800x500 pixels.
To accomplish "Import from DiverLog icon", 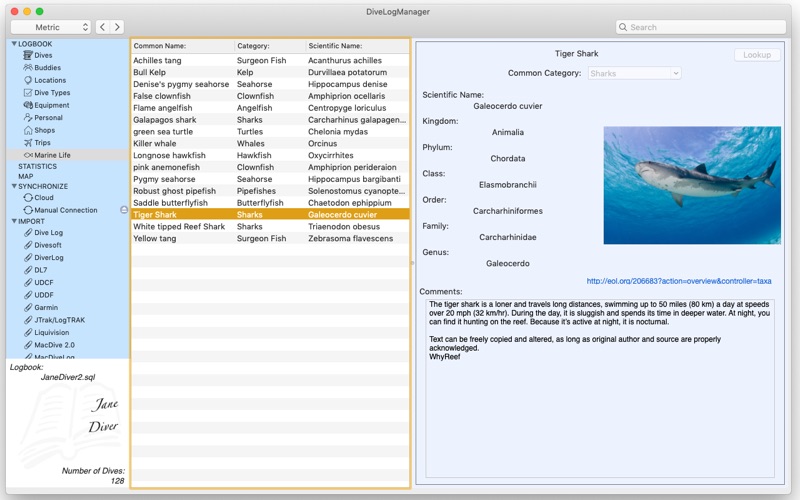I will 28,258.
